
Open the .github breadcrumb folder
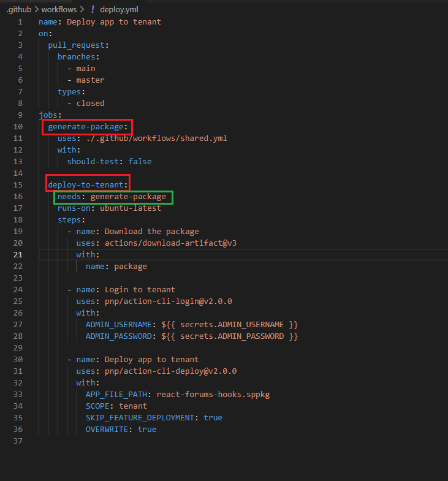[x=20, y=10]
